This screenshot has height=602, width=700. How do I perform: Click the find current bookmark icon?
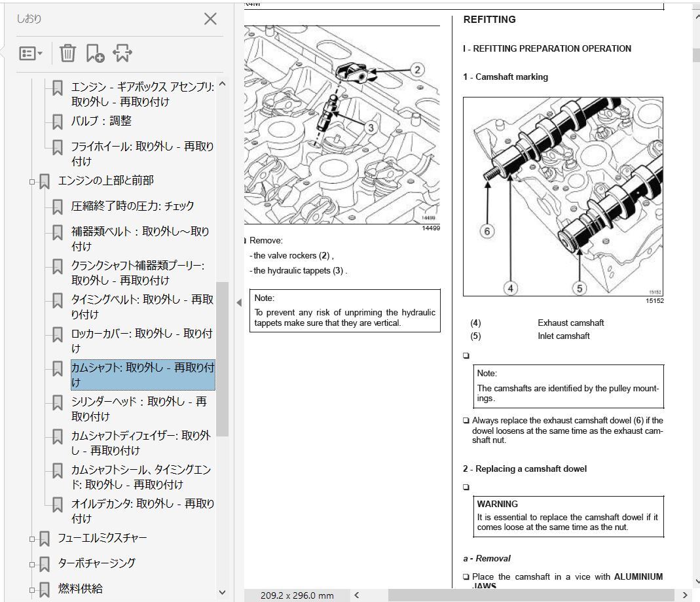pos(122,53)
